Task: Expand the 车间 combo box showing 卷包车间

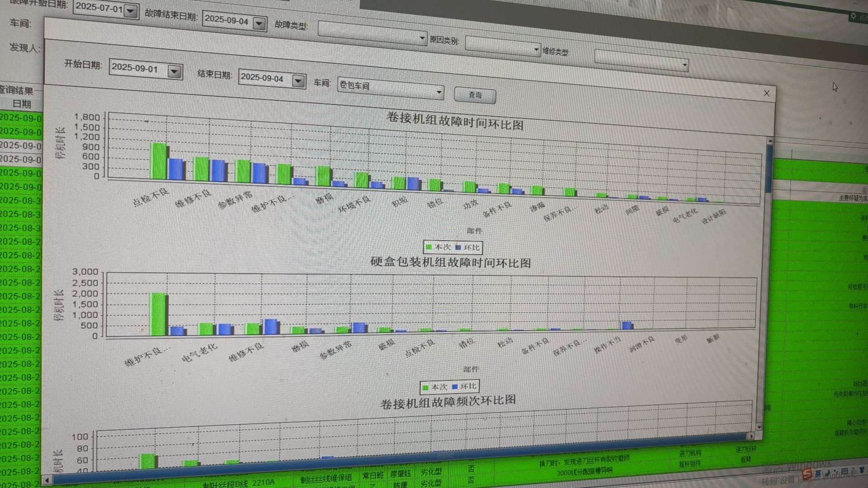Action: click(x=439, y=92)
